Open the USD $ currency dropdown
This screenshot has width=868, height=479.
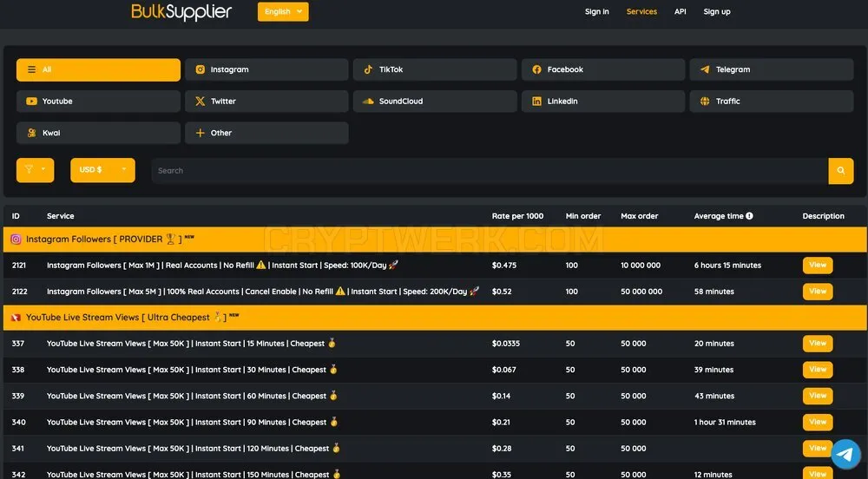coord(102,170)
